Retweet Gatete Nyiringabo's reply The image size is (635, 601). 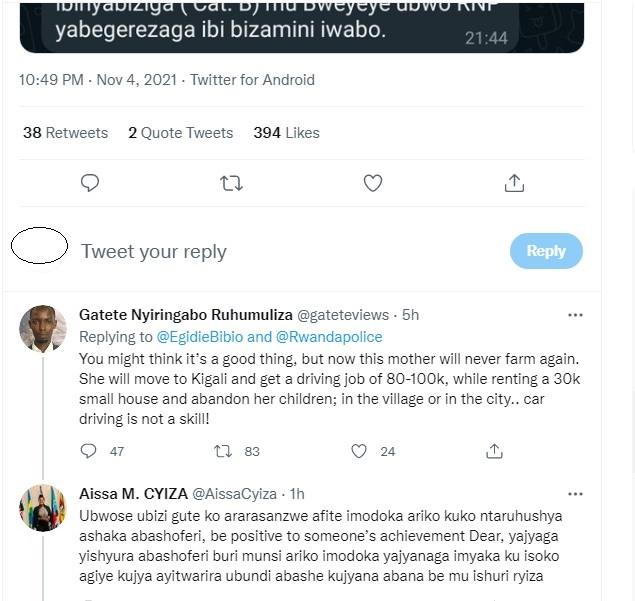(x=223, y=451)
